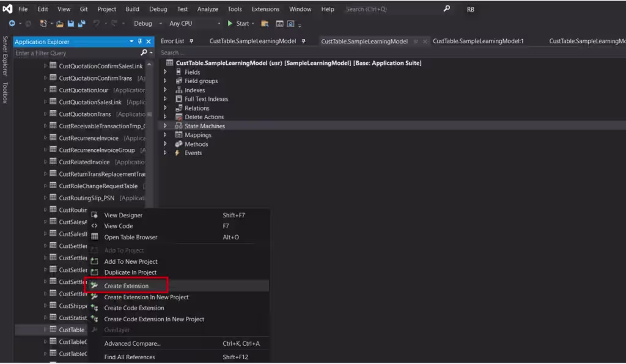Click the Relations node icon
This screenshot has height=364, width=626.
click(179, 108)
